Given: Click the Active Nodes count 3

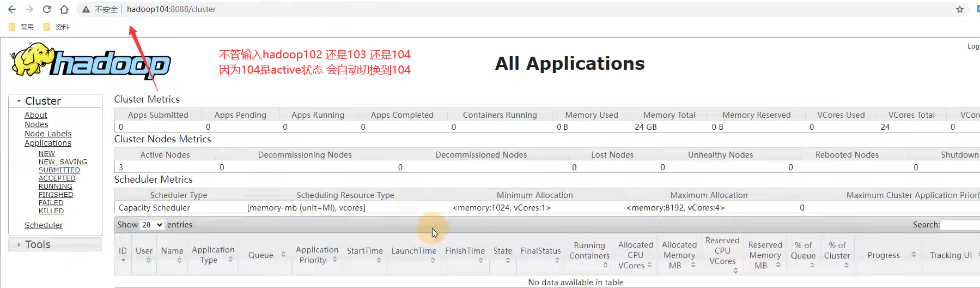Looking at the screenshot, I should coord(121,167).
